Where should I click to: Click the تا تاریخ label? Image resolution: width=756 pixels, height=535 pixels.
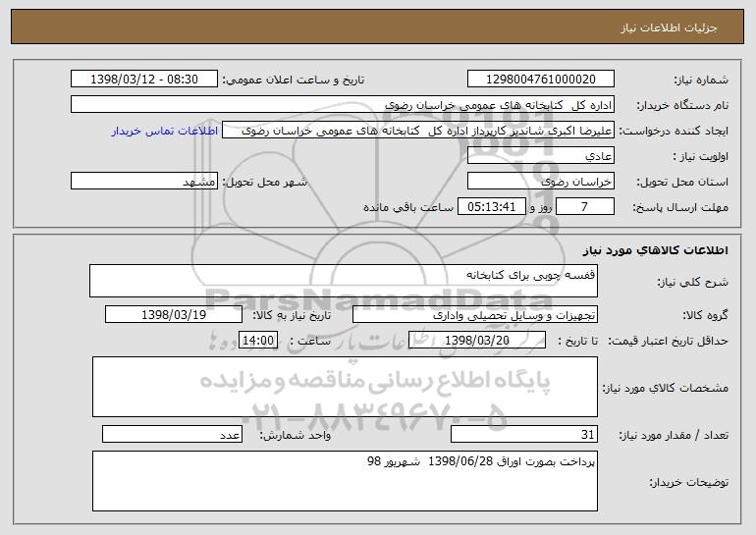577,341
